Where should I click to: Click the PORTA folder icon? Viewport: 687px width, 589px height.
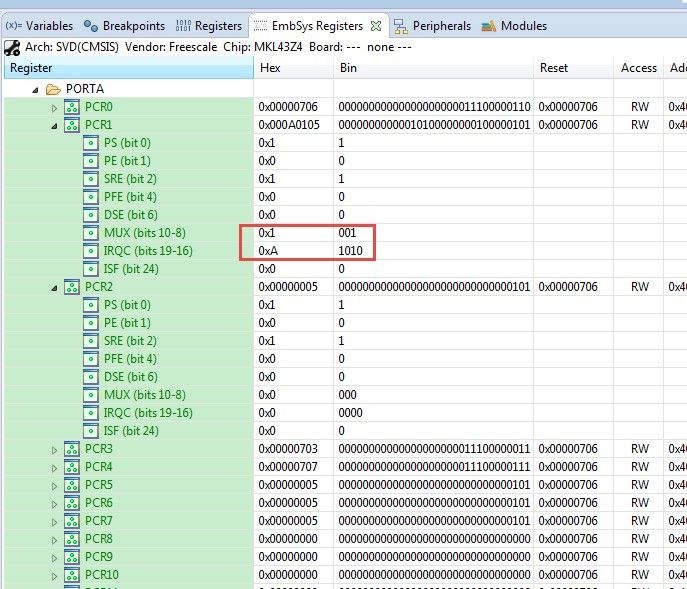click(x=53, y=89)
